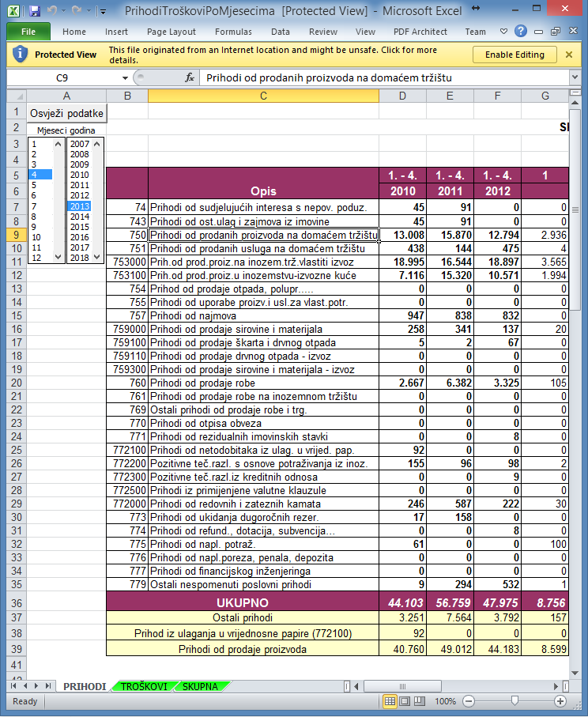Open Customize Quick Access Toolbar arrow
The width and height of the screenshot is (588, 717).
(x=103, y=11)
